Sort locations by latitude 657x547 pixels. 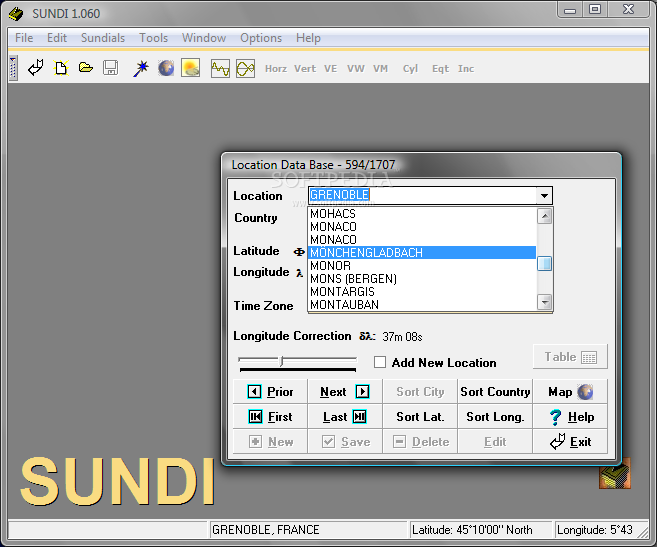[x=420, y=417]
